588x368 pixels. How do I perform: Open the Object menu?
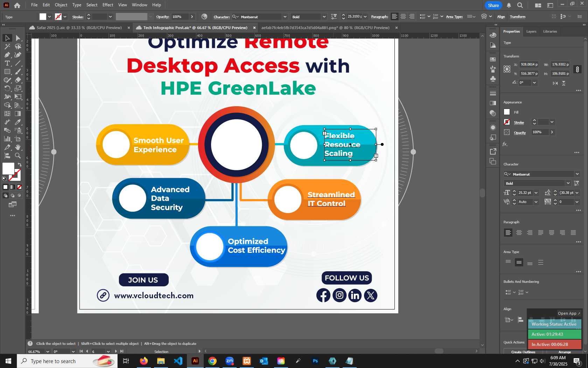click(61, 5)
